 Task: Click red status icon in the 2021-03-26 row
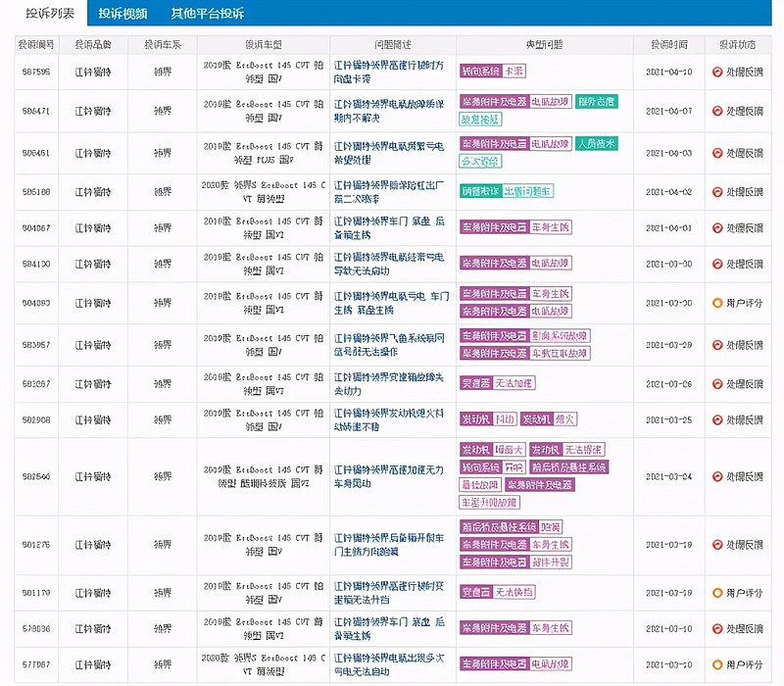pos(716,383)
